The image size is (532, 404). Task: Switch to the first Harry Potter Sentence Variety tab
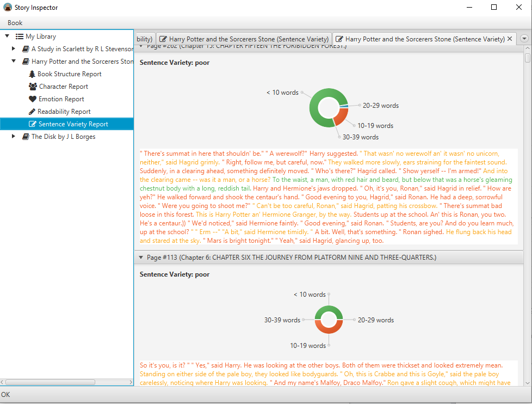pos(244,39)
